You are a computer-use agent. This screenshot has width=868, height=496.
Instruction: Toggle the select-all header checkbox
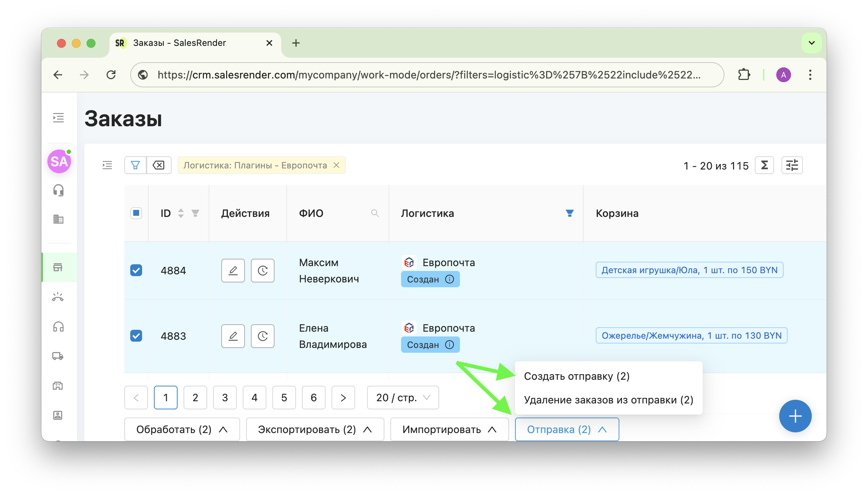point(136,213)
